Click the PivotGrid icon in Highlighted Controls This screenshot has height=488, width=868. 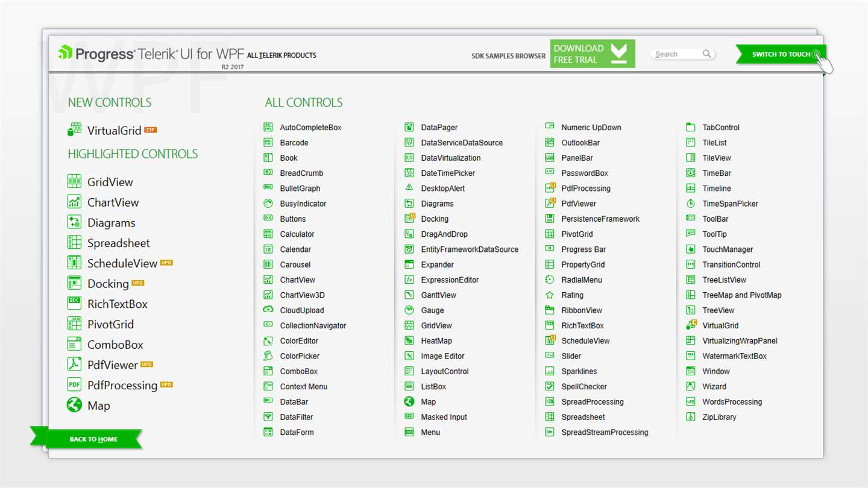(x=74, y=324)
